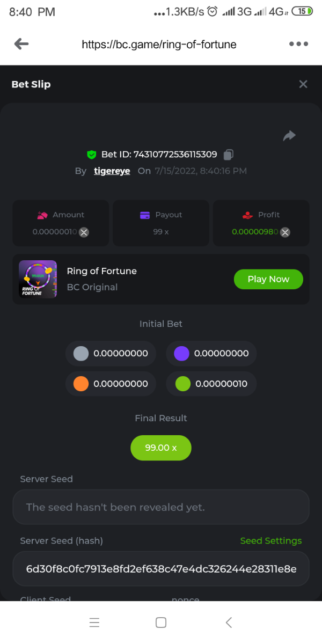Tap the green verified shield icon

pos(92,155)
